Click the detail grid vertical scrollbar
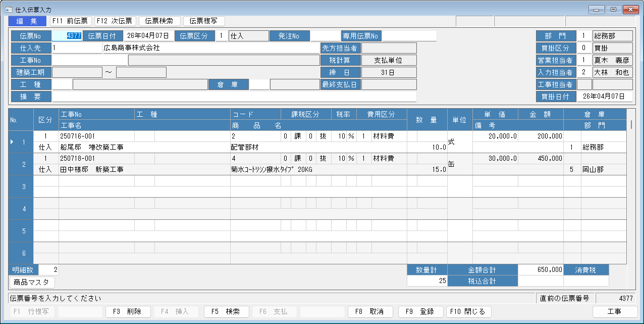Image resolution: width=644 pixels, height=324 pixels. [630, 187]
